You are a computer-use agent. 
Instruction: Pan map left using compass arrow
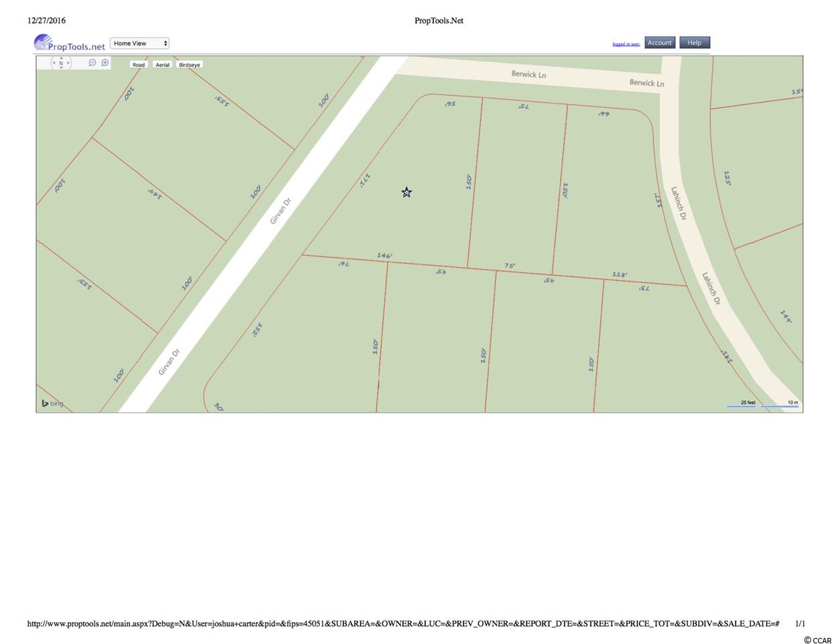(x=54, y=64)
